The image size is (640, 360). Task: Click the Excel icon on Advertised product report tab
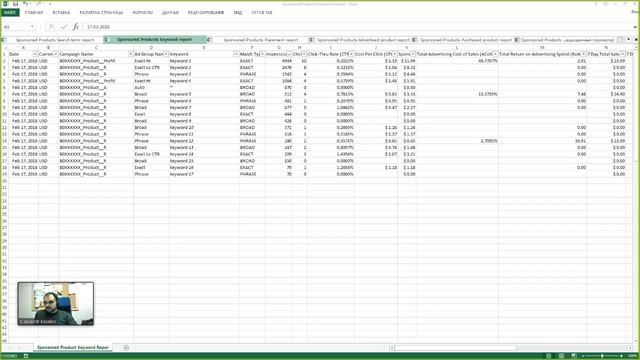(x=311, y=40)
